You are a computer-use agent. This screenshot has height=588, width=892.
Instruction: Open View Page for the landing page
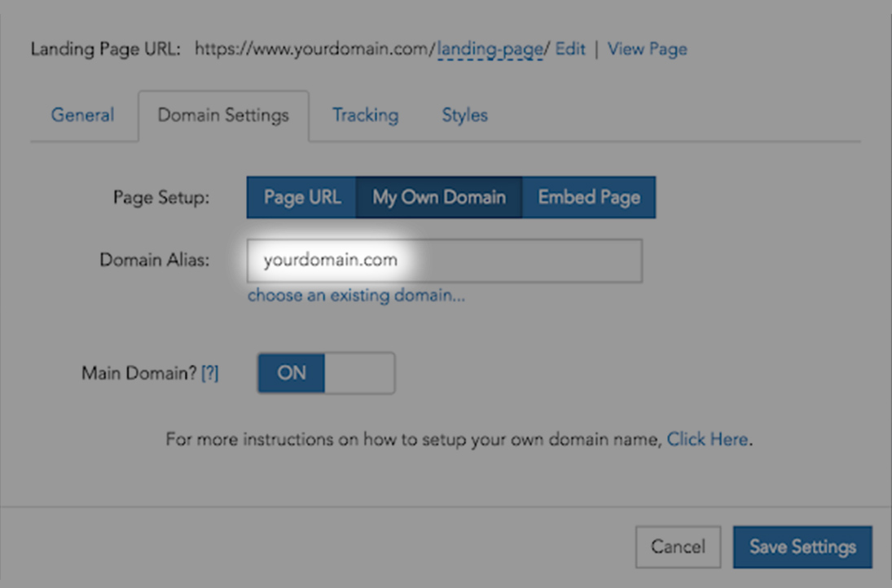[x=647, y=49]
